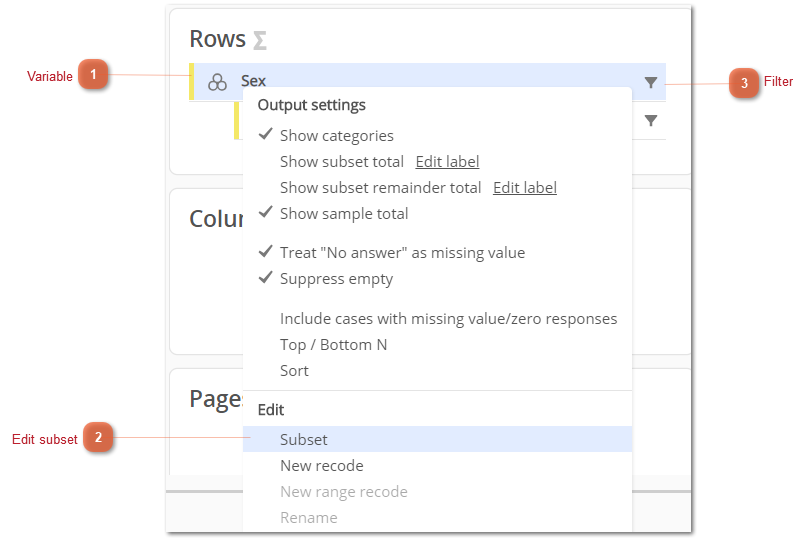The image size is (809, 541).
Task: Choose Sort menu entry
Action: point(294,371)
